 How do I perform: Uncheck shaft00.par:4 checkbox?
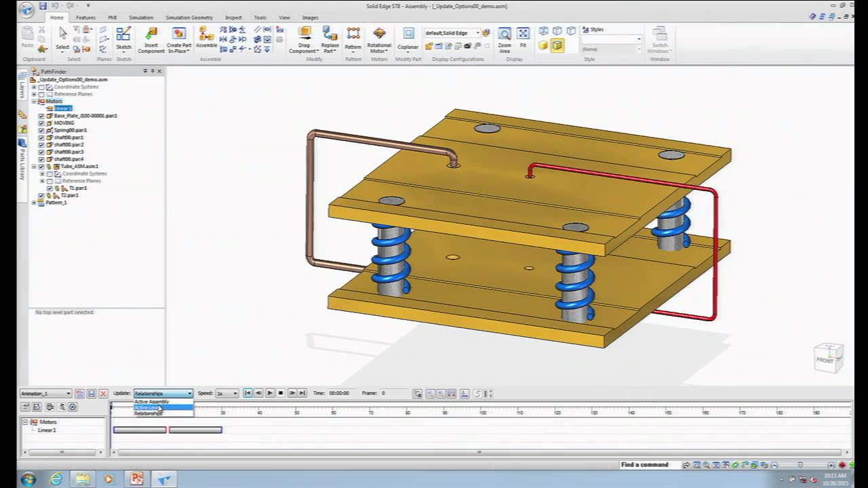tap(41, 159)
